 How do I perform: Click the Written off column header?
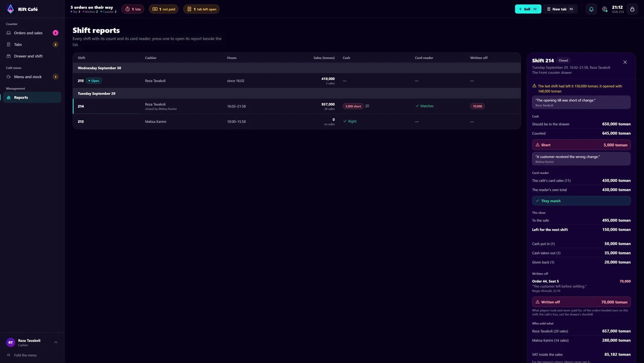pos(479,58)
